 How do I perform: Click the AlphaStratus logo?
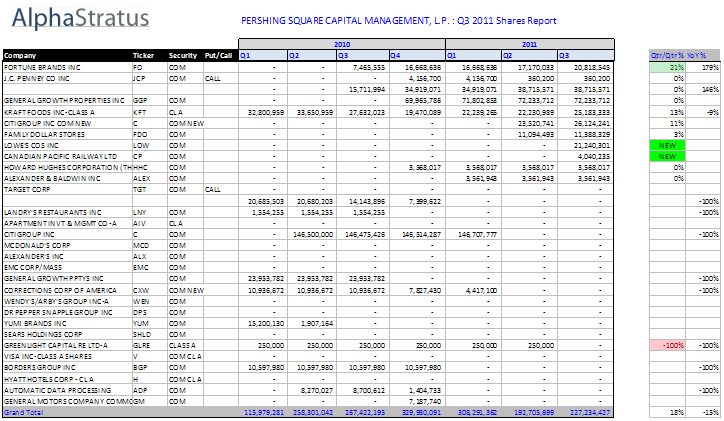click(80, 18)
